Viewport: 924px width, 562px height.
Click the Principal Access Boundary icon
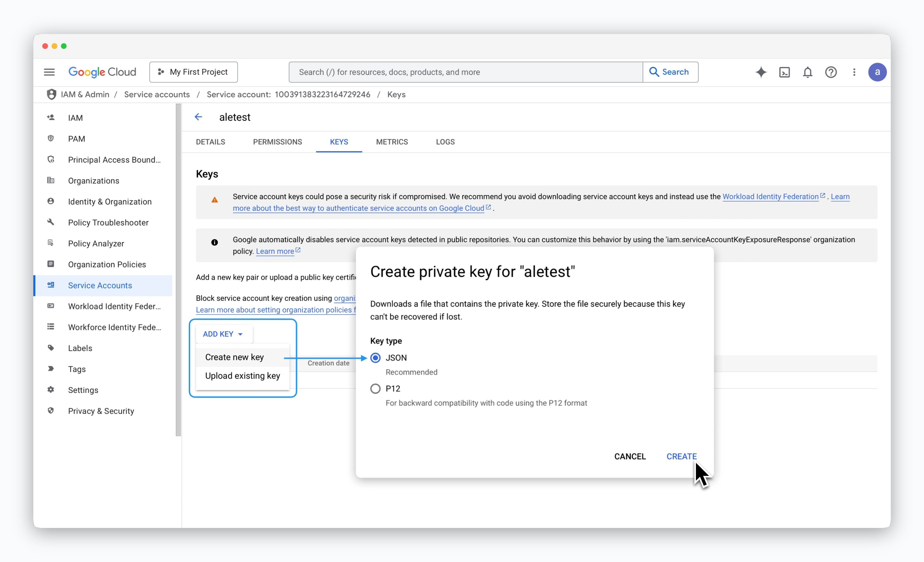(x=51, y=159)
